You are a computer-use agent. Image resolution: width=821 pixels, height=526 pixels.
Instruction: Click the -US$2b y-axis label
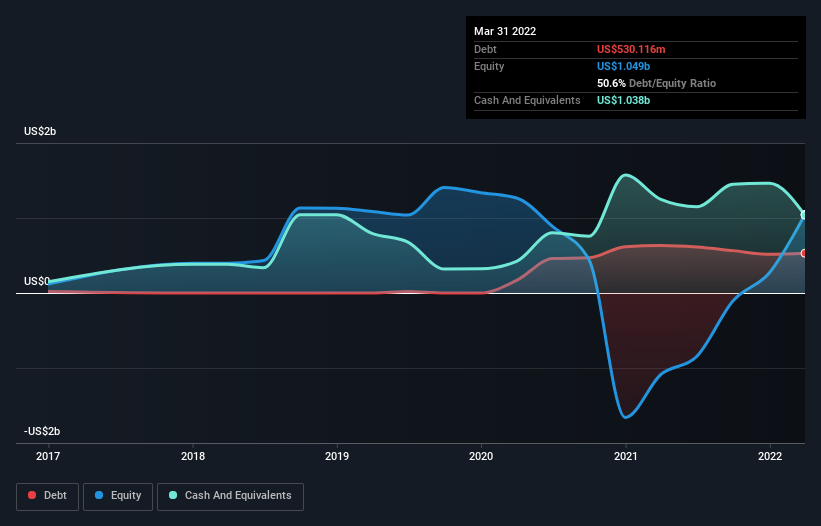(x=42, y=431)
